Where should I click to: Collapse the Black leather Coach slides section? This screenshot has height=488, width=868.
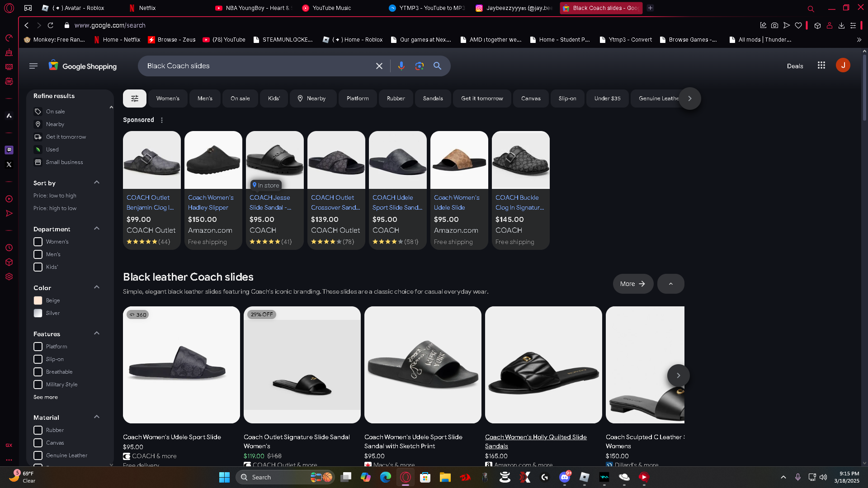click(670, 284)
